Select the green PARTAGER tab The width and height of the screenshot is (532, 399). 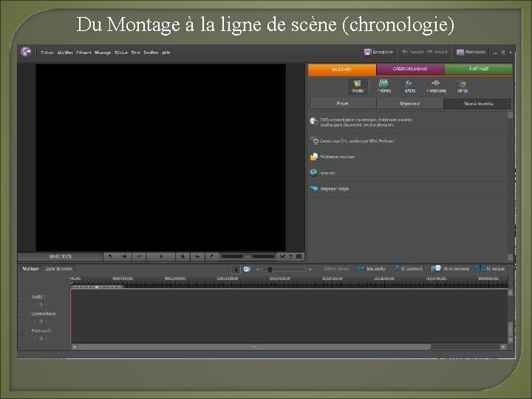(x=479, y=69)
